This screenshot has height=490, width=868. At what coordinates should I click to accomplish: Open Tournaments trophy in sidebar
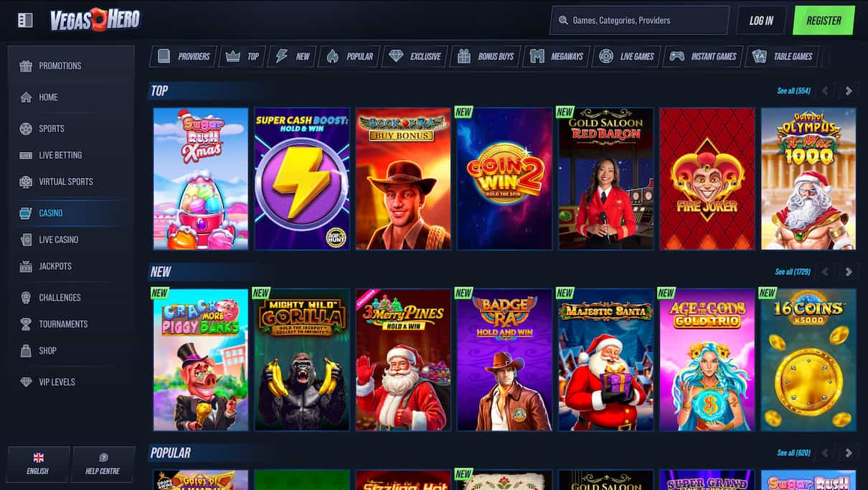tap(26, 324)
